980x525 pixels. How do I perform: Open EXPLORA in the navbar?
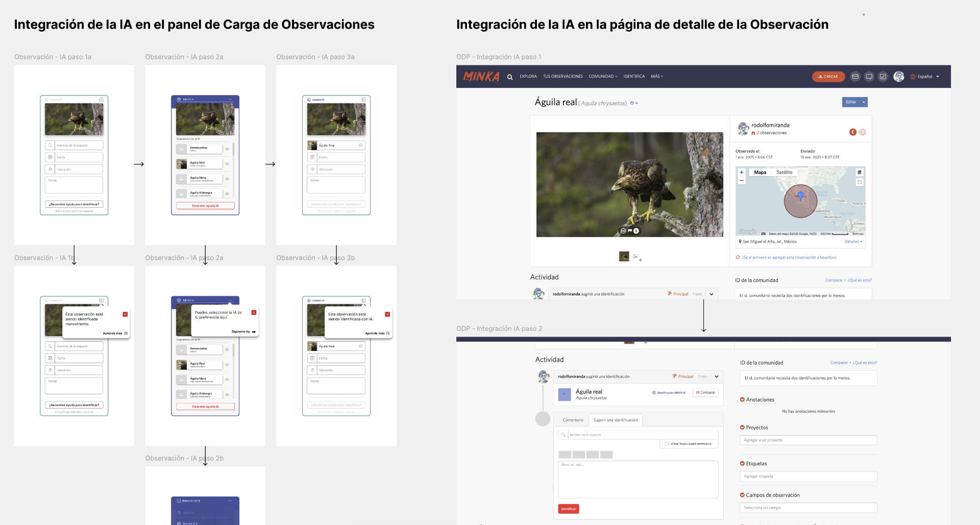pos(528,77)
